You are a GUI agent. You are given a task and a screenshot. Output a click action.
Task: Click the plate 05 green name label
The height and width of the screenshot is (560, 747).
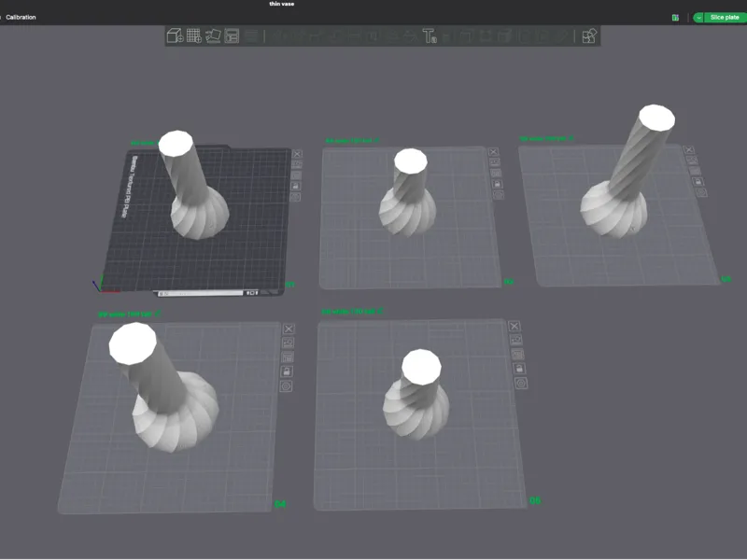348,312
